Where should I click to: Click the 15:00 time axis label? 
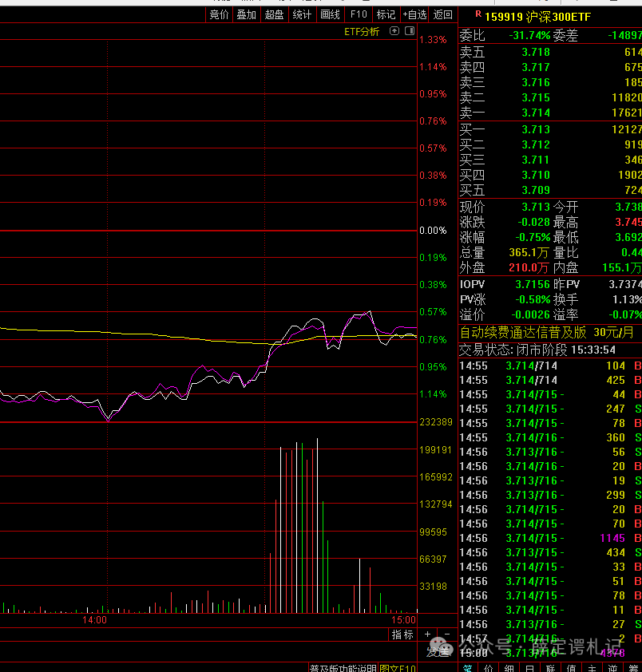point(403,619)
